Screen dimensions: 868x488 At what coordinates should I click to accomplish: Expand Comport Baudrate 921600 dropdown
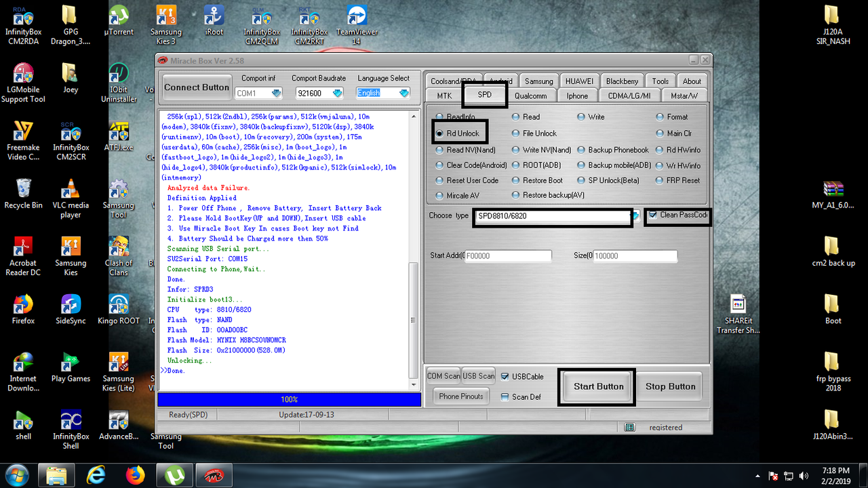point(338,93)
